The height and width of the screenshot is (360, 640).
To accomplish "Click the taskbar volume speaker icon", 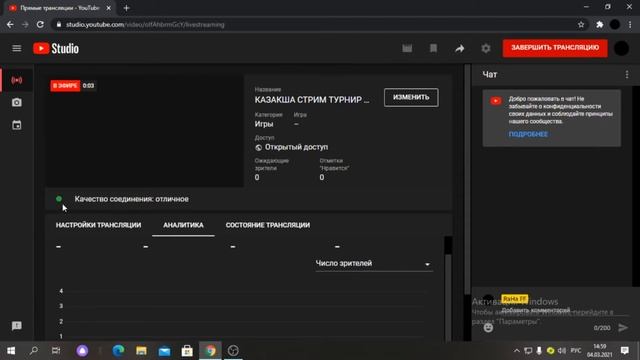I will (562, 351).
